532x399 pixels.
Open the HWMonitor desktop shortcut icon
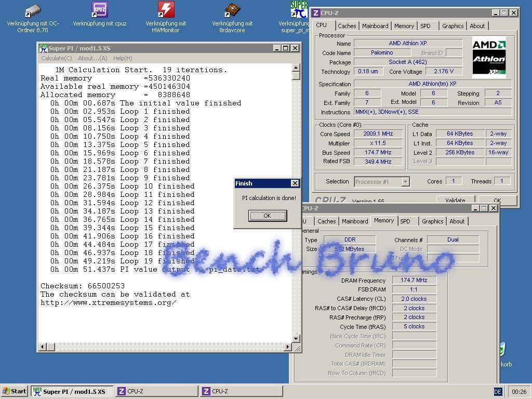pos(166,9)
